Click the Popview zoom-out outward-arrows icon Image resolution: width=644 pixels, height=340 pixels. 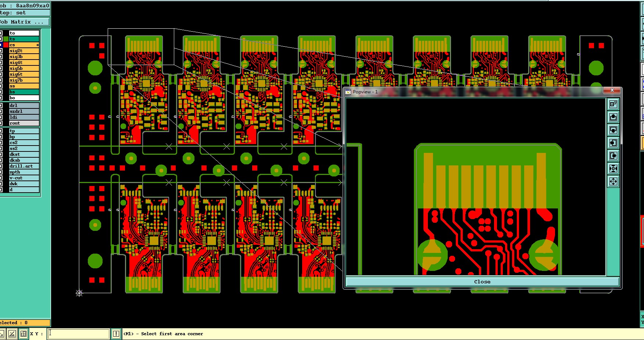pyautogui.click(x=613, y=181)
